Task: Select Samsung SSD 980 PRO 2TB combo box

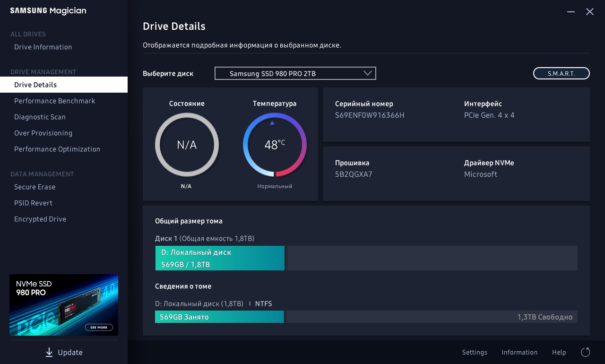Action: [x=288, y=73]
